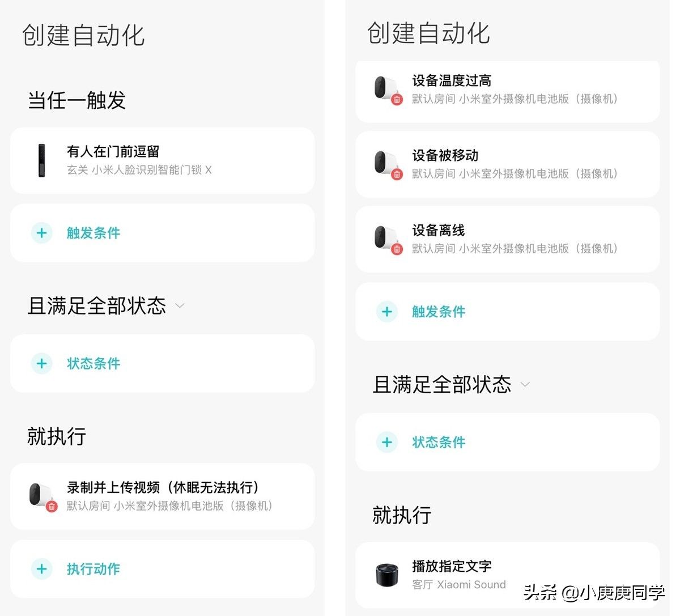
Task: Add a new 执行动作 action
Action: point(162,569)
